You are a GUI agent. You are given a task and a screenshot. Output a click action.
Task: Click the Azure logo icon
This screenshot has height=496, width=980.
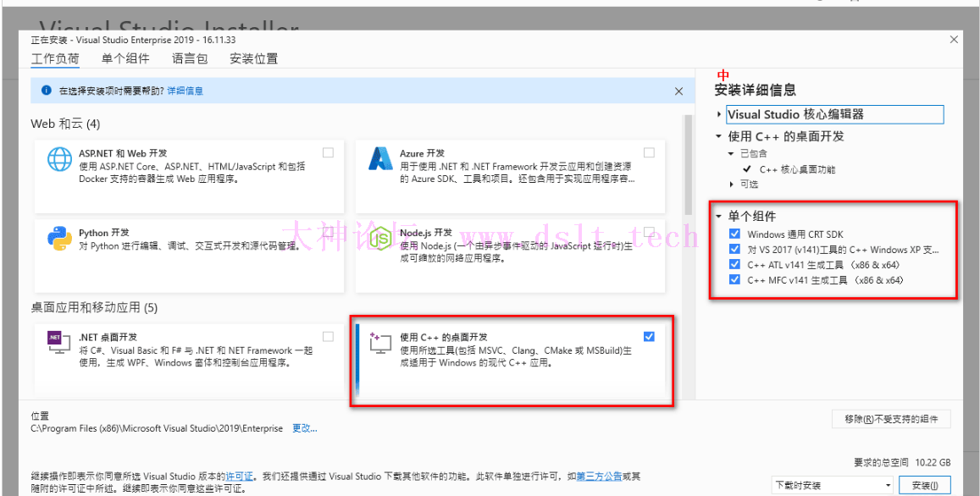(x=380, y=160)
